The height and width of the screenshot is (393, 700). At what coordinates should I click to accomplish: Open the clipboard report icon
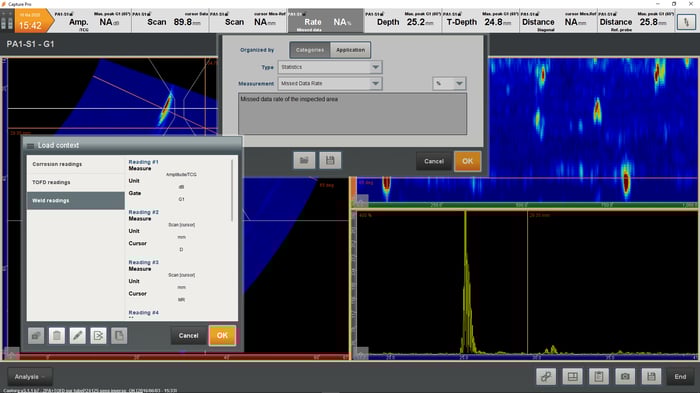pos(599,376)
